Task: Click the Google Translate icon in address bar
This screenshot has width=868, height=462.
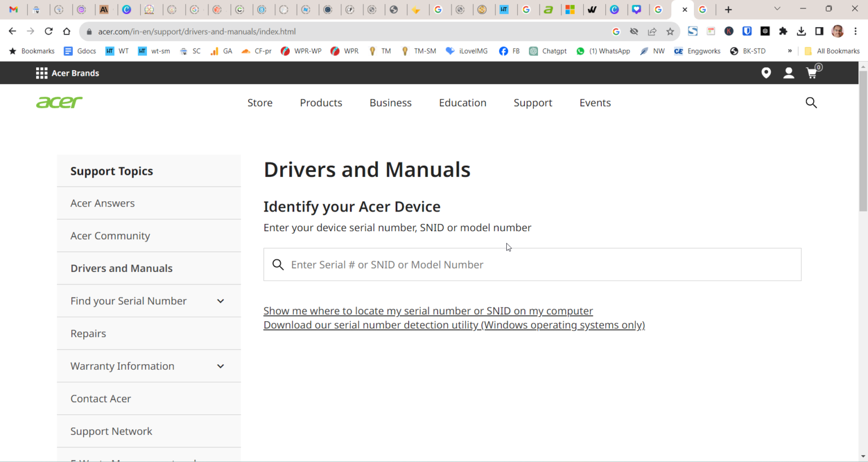Action: pyautogui.click(x=616, y=31)
